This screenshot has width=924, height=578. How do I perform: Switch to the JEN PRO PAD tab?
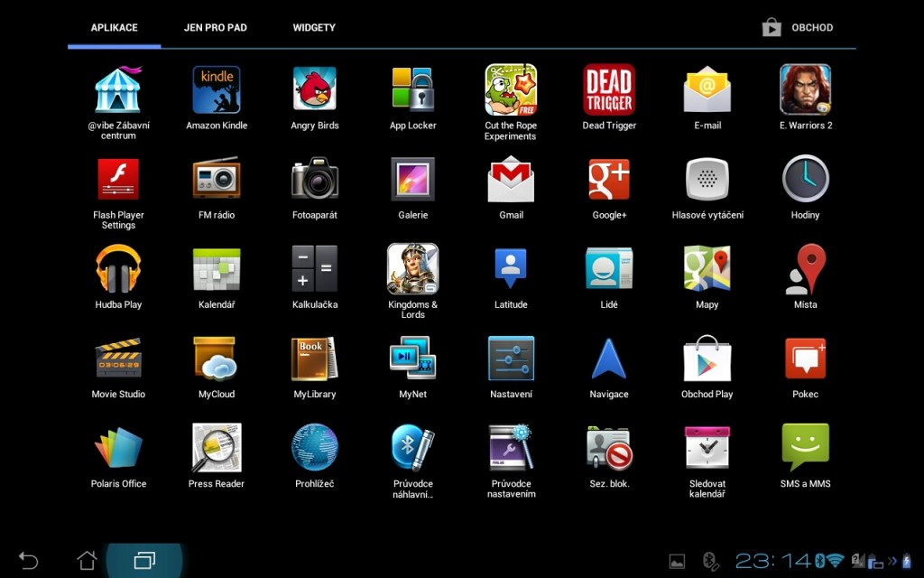tap(215, 28)
